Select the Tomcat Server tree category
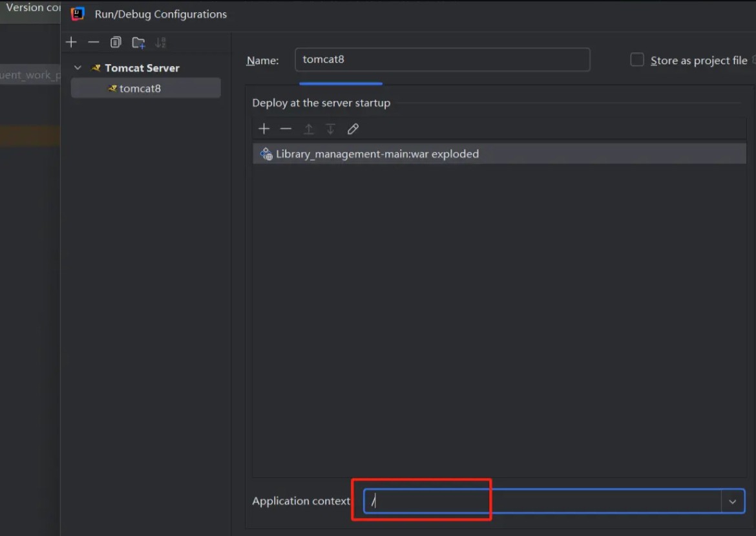Screen dimensions: 756x536 pyautogui.click(x=142, y=68)
